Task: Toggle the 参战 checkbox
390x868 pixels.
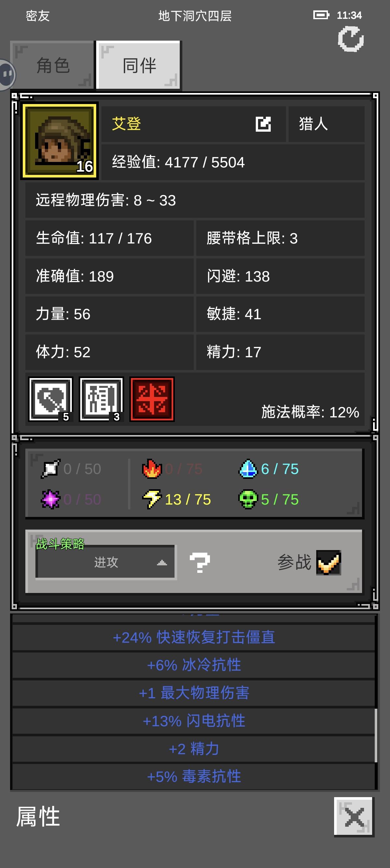Action: (x=328, y=562)
